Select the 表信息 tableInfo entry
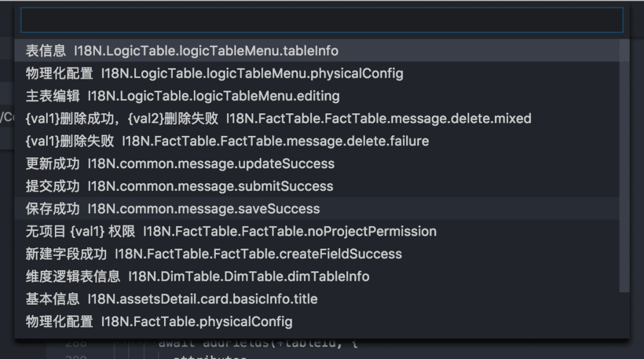 182,51
